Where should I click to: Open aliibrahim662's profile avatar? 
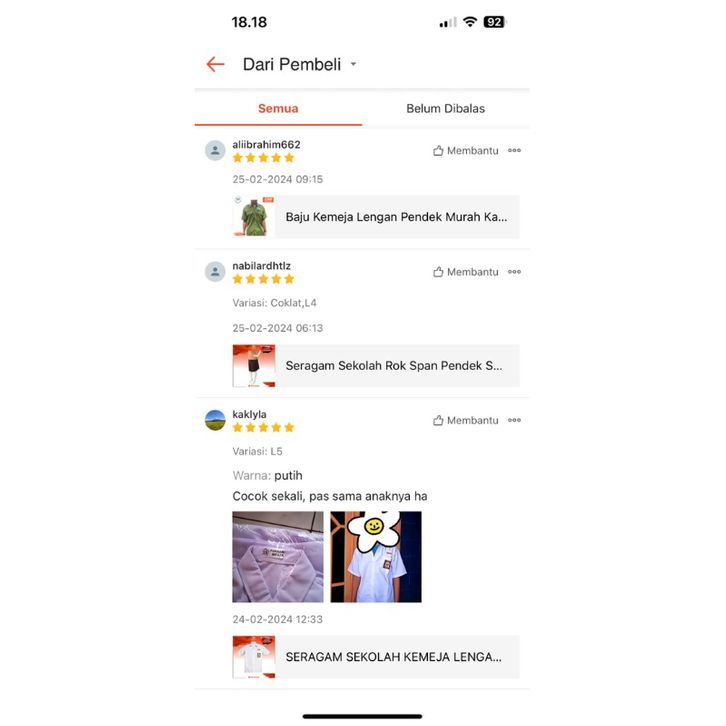(x=215, y=150)
